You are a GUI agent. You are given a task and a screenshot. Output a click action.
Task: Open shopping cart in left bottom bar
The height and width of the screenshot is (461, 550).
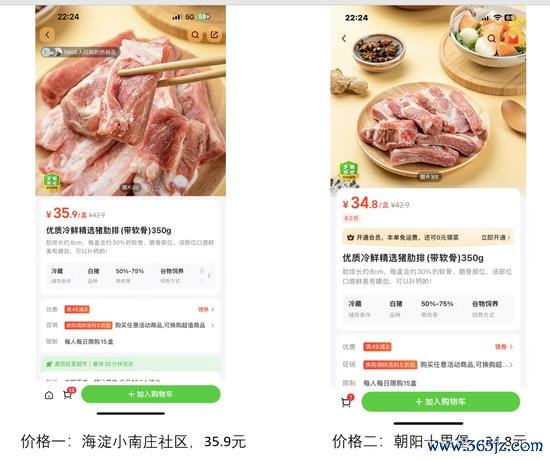[x=68, y=394]
